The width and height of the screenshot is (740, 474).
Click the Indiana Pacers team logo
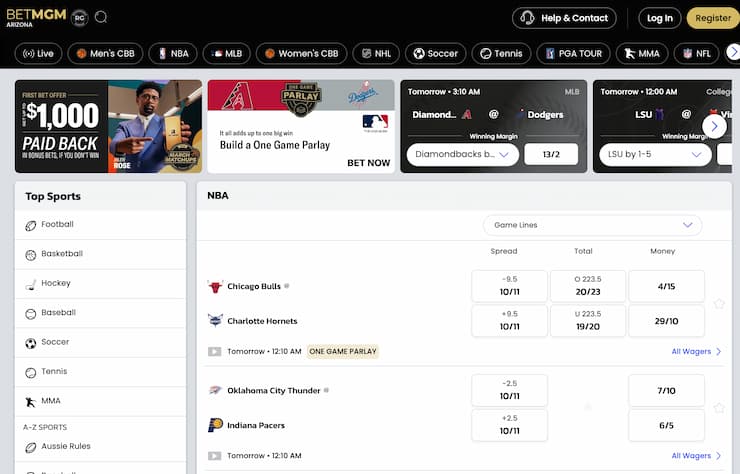215,425
